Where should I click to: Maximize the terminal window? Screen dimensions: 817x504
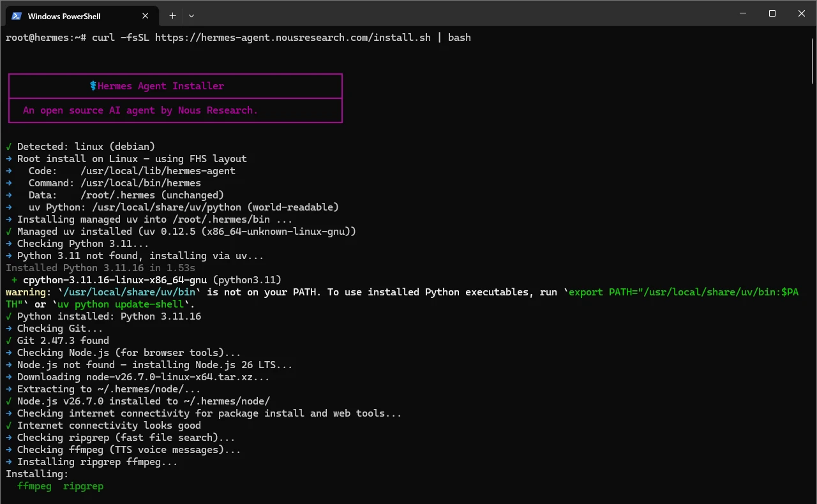click(x=772, y=13)
